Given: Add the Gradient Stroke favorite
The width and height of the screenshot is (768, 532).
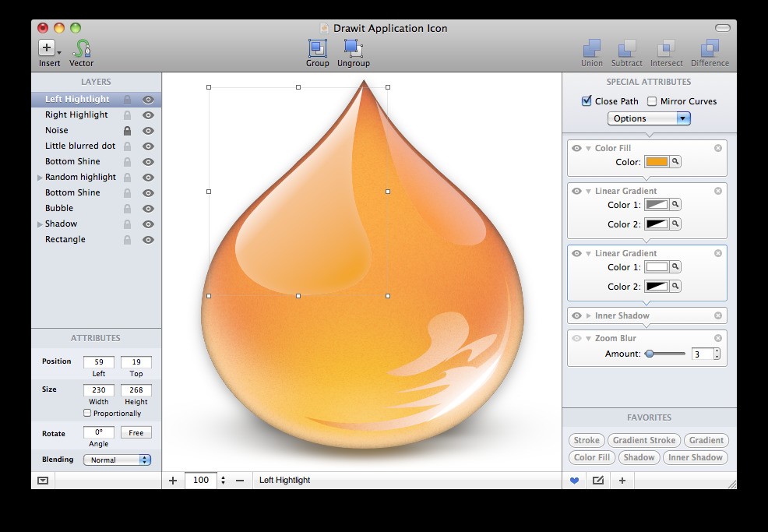Looking at the screenshot, I should point(644,440).
